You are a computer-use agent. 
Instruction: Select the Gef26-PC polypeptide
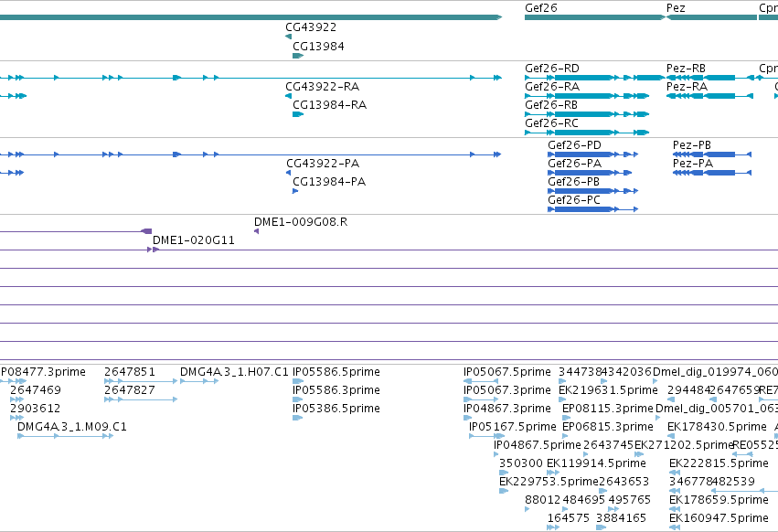(574, 200)
